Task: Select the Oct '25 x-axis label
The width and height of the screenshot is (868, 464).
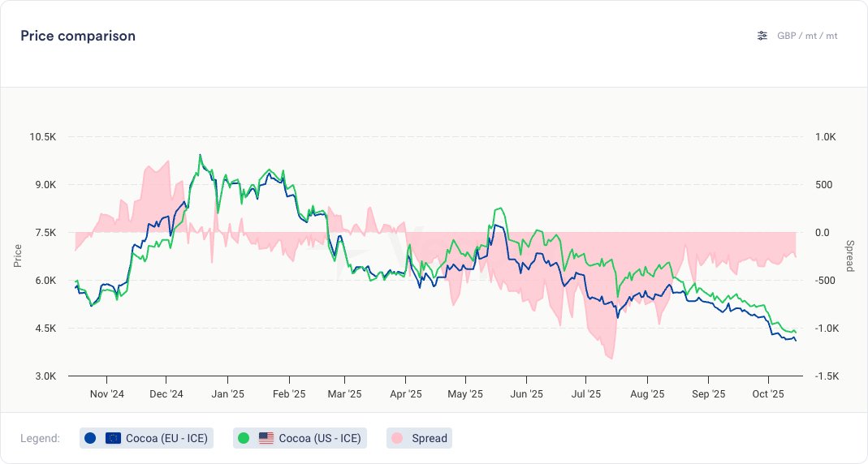Action: 767,394
